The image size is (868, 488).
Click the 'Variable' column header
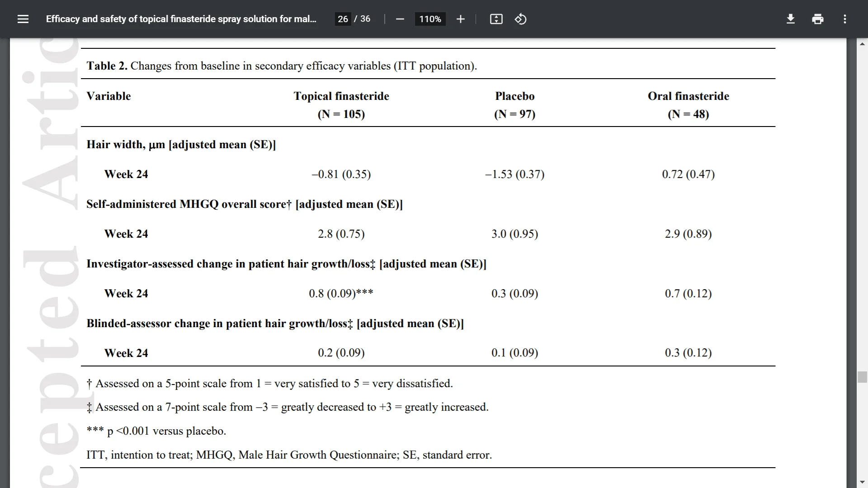tap(108, 96)
